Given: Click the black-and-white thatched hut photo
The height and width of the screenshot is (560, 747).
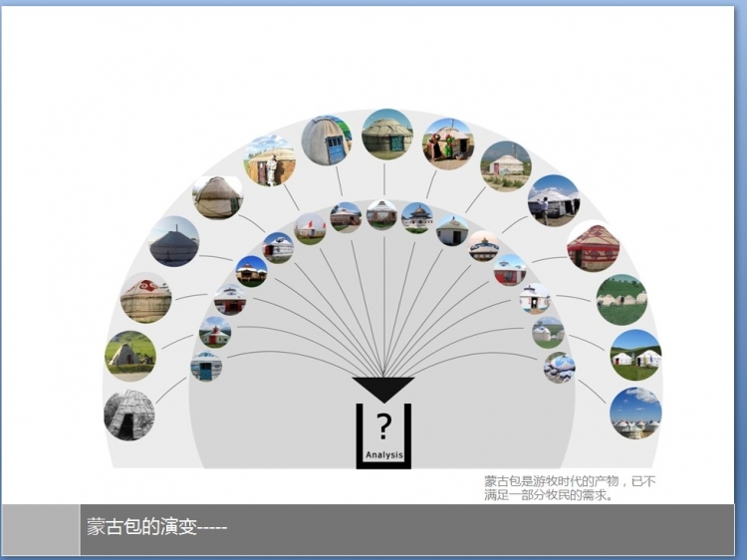Looking at the screenshot, I should click(129, 415).
